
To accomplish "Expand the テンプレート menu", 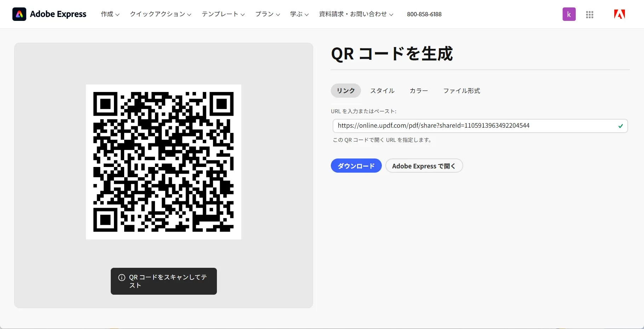I will [223, 14].
